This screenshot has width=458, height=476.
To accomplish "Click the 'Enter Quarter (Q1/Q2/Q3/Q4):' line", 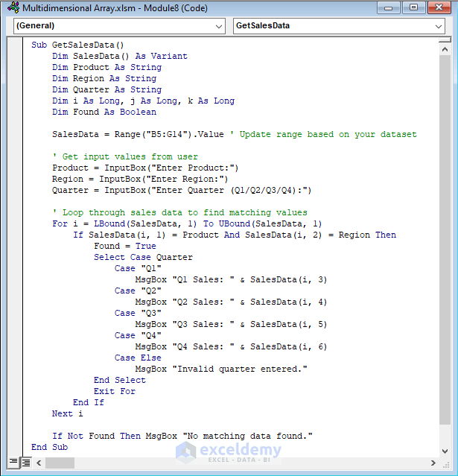I will 182,191.
